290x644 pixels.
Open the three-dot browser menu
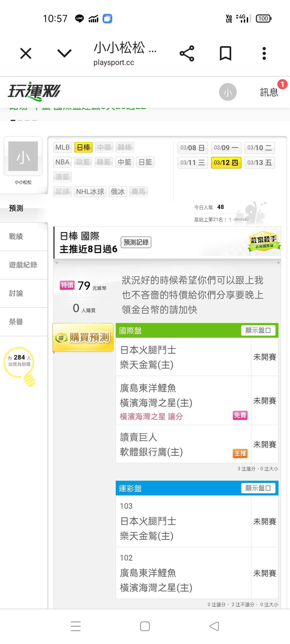click(x=264, y=53)
